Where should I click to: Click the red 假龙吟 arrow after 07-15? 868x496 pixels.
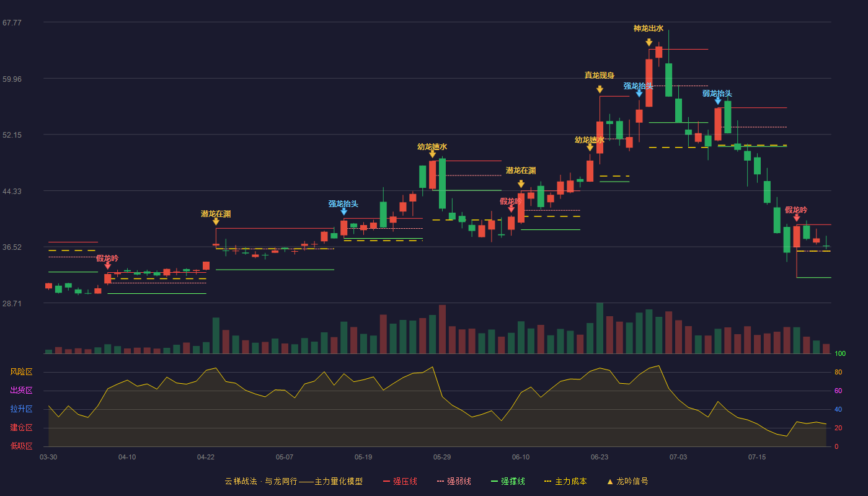pos(796,218)
